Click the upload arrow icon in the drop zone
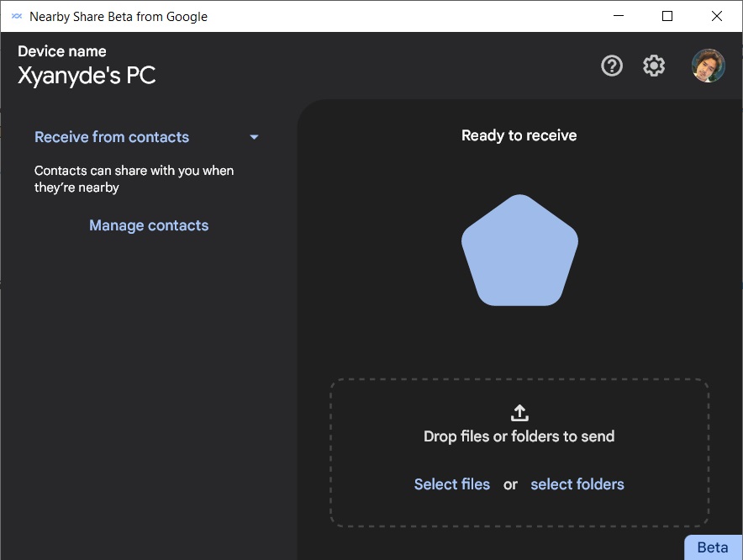Screen dimensions: 743x560 [519, 412]
